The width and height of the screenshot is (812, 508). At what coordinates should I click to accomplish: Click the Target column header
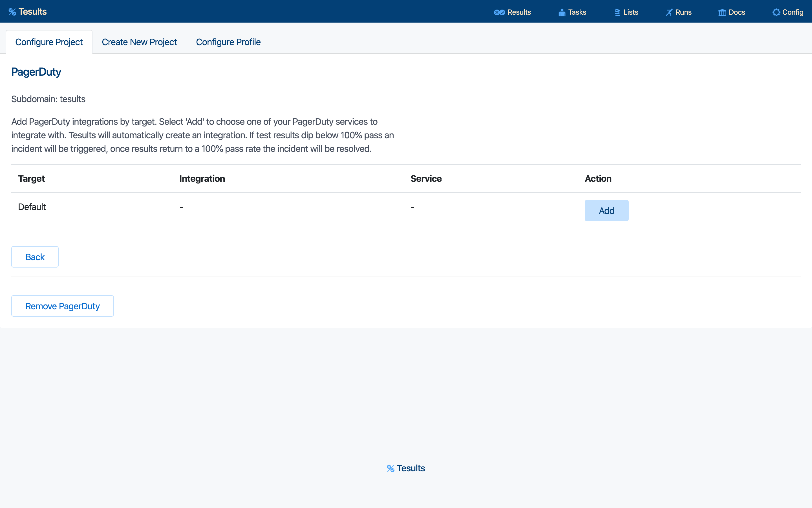point(32,179)
